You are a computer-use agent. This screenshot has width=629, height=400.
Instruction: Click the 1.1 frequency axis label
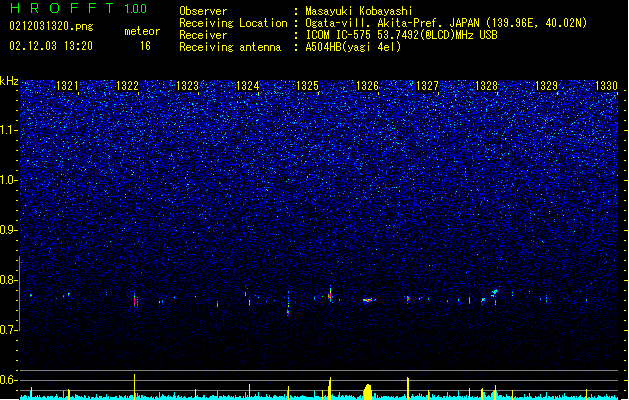9,130
